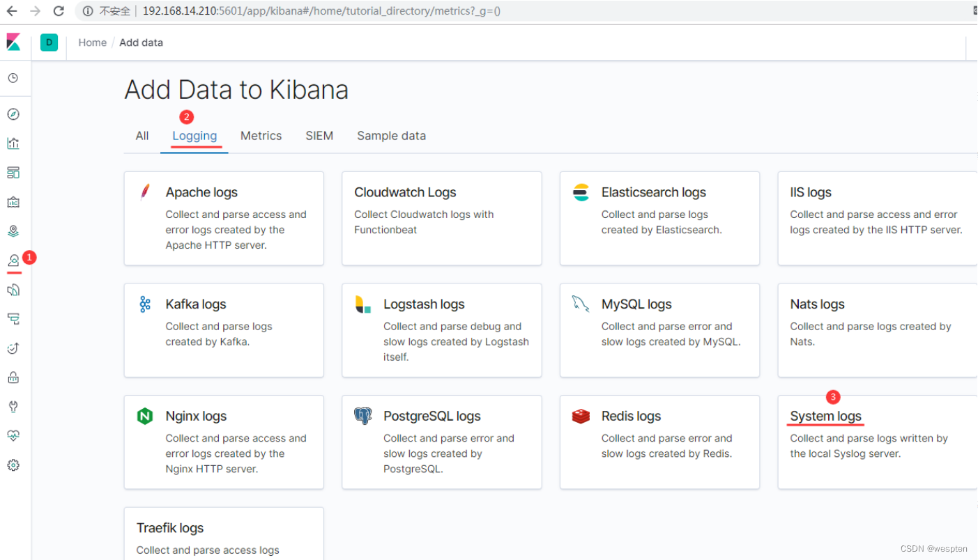The width and height of the screenshot is (978, 560).
Task: Switch to the SIEM tab
Action: pos(319,136)
